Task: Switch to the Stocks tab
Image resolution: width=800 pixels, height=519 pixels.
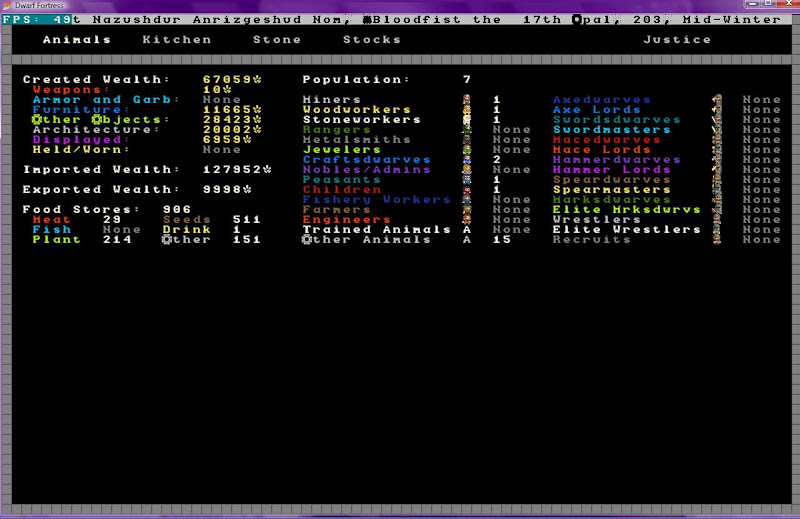Action: [372, 40]
